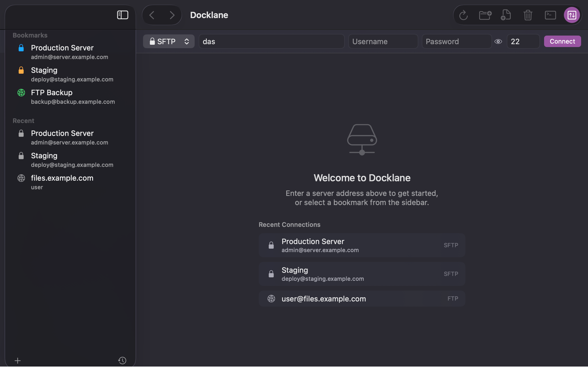
Task: Click SFTP label on Staging card
Action: [x=451, y=274]
